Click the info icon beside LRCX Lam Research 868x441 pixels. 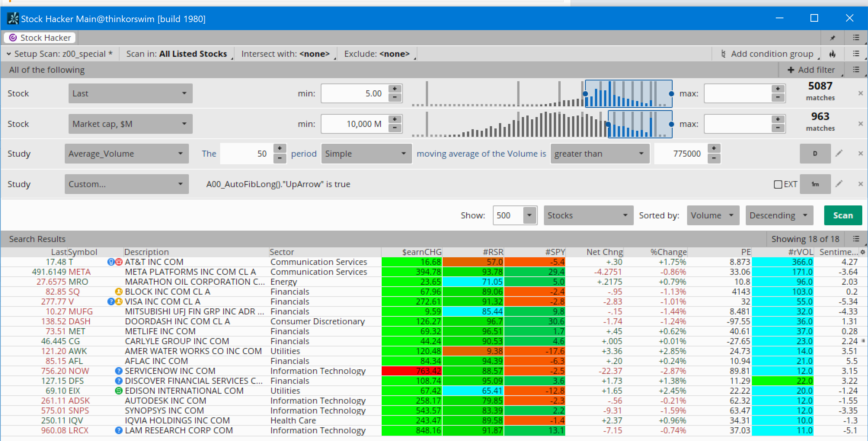click(x=118, y=430)
